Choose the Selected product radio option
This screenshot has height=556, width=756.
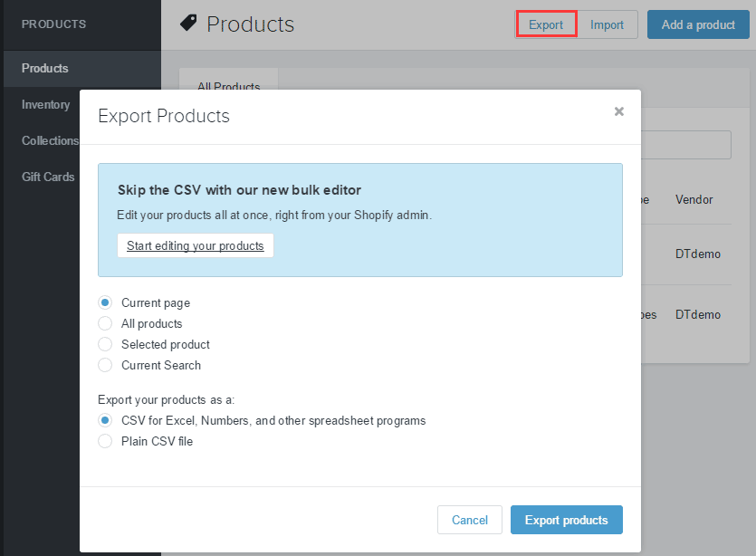coord(105,345)
